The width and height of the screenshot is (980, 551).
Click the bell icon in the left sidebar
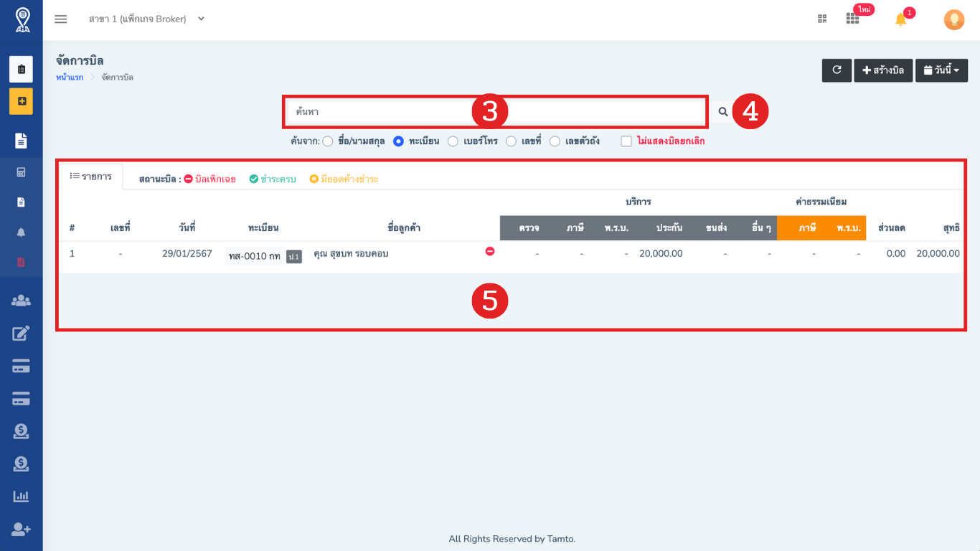pyautogui.click(x=21, y=232)
